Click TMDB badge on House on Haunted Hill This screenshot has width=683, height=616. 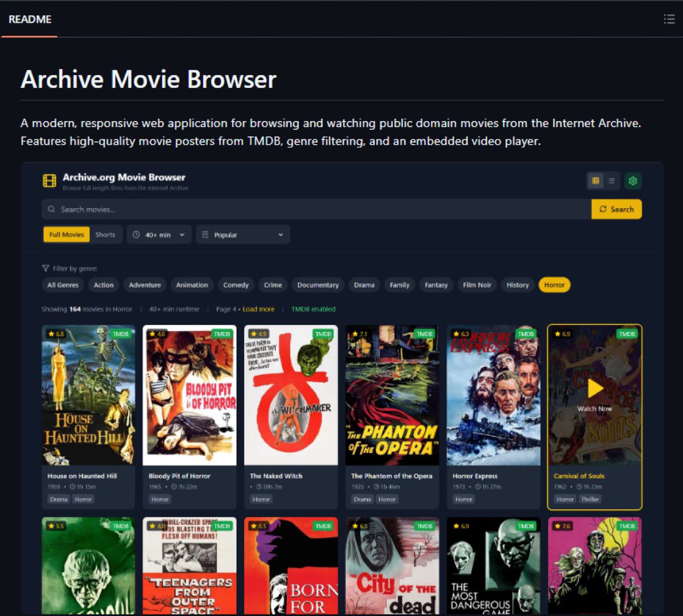(121, 334)
